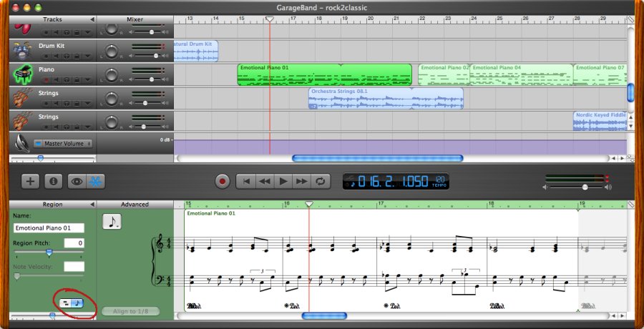Open the Master Volume dropdown
The image size is (644, 329).
pyautogui.click(x=63, y=144)
